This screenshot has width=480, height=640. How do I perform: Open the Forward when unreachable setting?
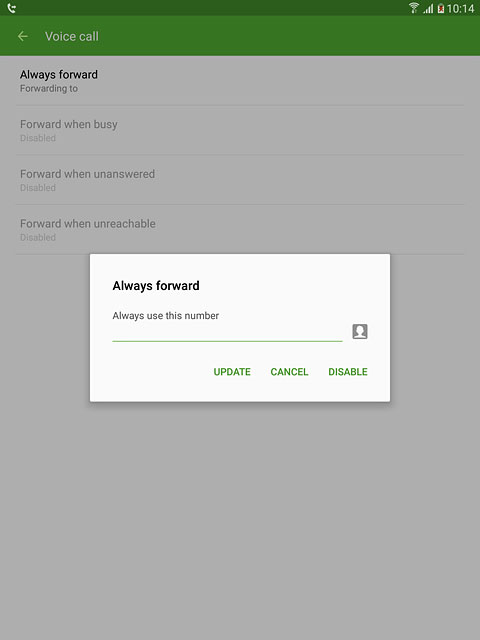(240, 230)
